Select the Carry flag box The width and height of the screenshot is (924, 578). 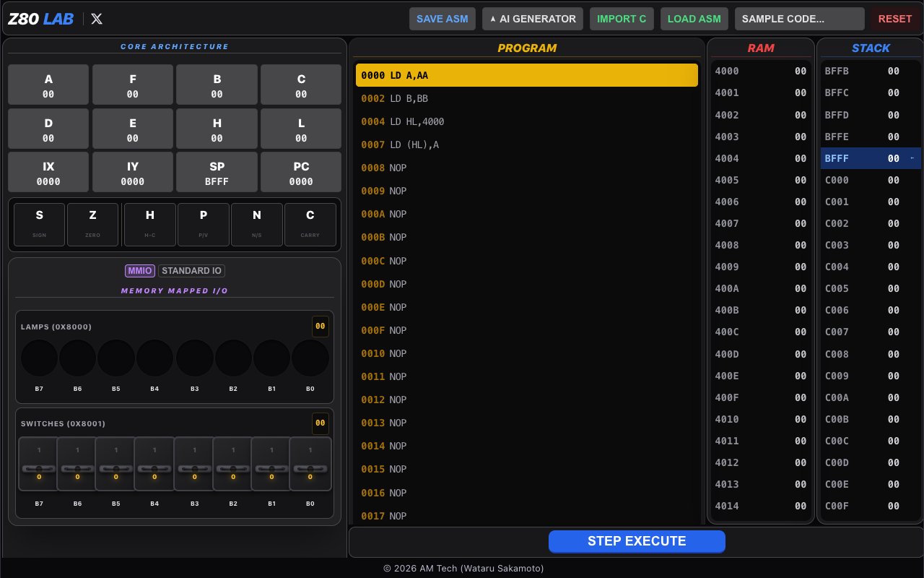click(x=310, y=224)
